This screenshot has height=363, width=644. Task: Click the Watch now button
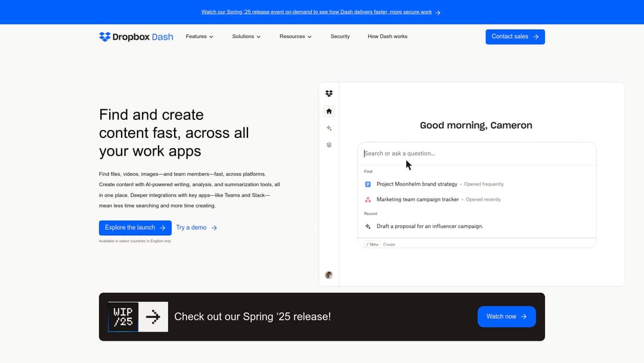tap(506, 316)
